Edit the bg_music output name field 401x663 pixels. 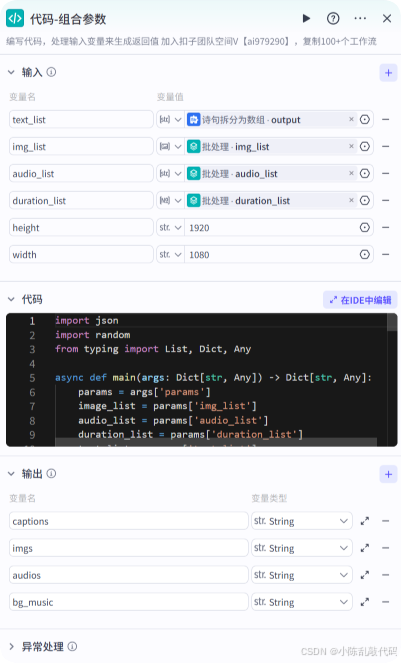(x=129, y=603)
